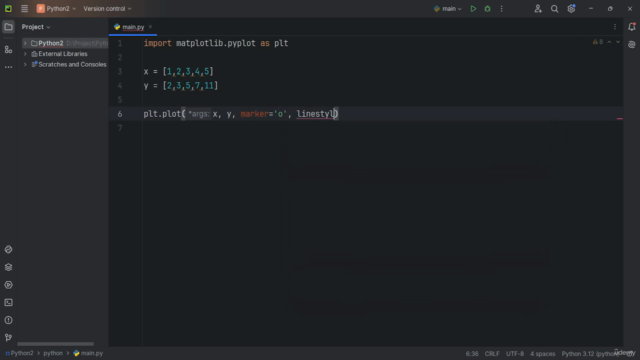
Task: Open editor tab options menu
Action: pyautogui.click(x=615, y=27)
